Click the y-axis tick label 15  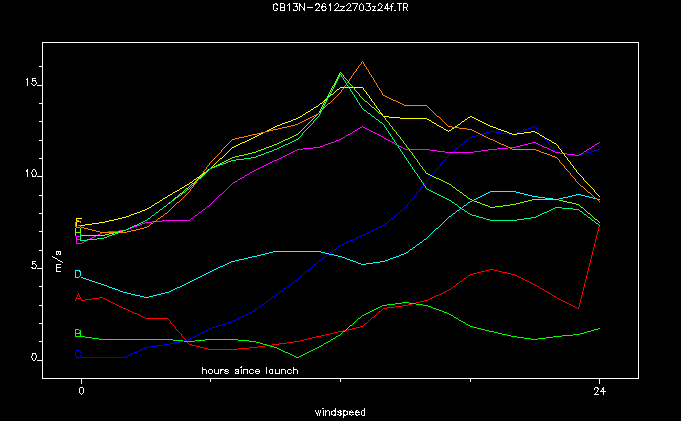[x=31, y=82]
